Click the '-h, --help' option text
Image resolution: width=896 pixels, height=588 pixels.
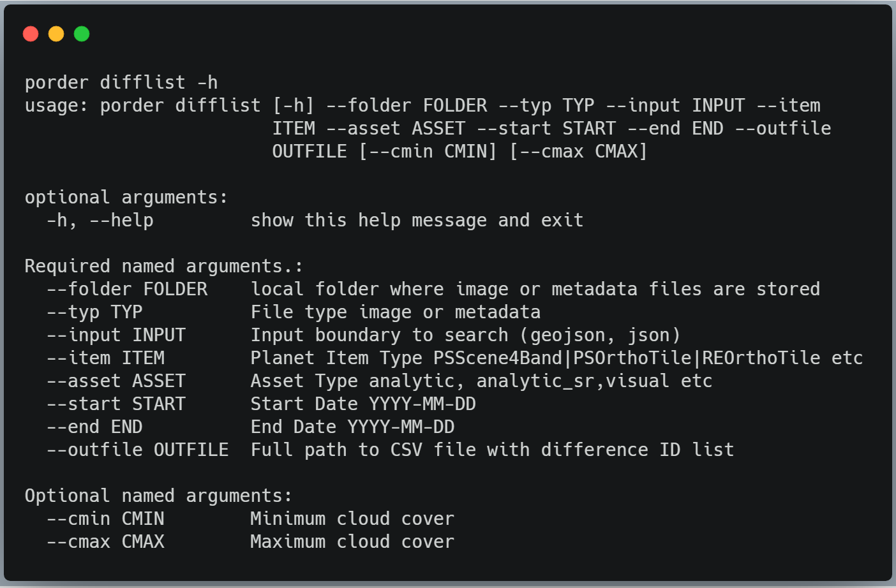coord(100,220)
